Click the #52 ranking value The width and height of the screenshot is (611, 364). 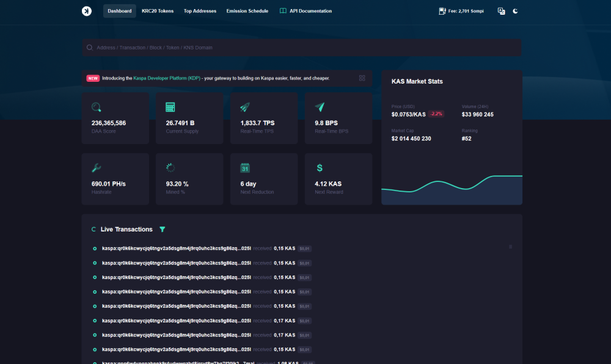coord(466,139)
